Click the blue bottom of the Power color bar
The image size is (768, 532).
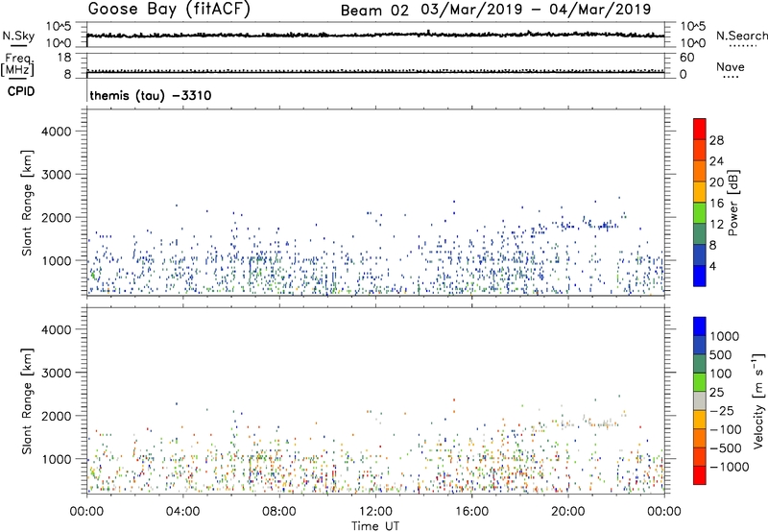[700, 276]
